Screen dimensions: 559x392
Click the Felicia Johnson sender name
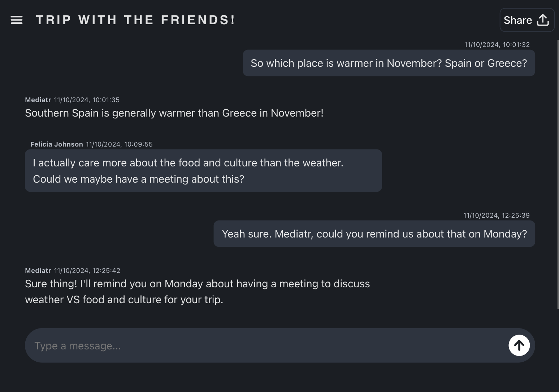tap(57, 144)
